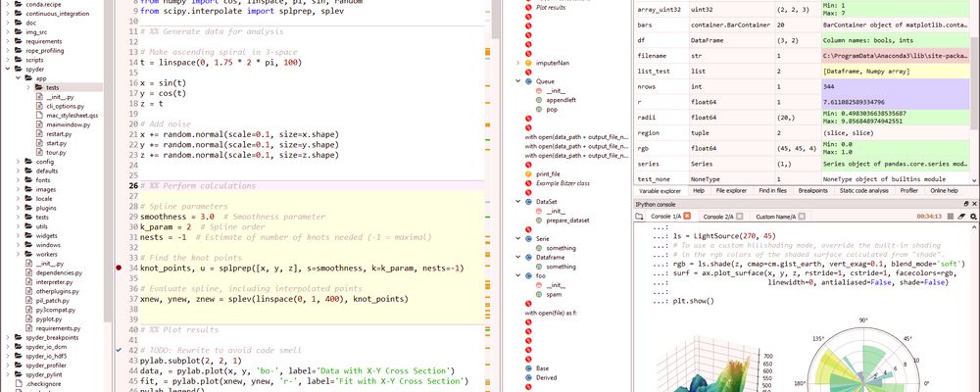Open dependencies.py in project tree
The height and width of the screenshot is (392, 980).
tap(58, 272)
